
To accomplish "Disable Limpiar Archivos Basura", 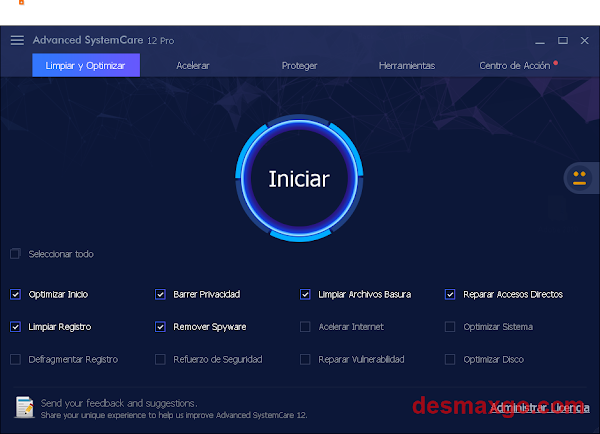I will (305, 294).
